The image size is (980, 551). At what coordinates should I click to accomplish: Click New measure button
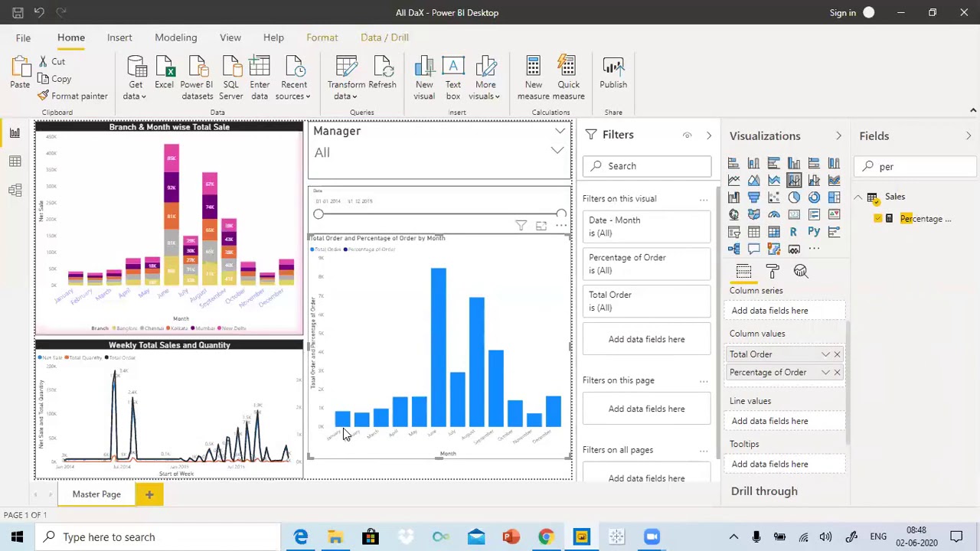tap(534, 77)
